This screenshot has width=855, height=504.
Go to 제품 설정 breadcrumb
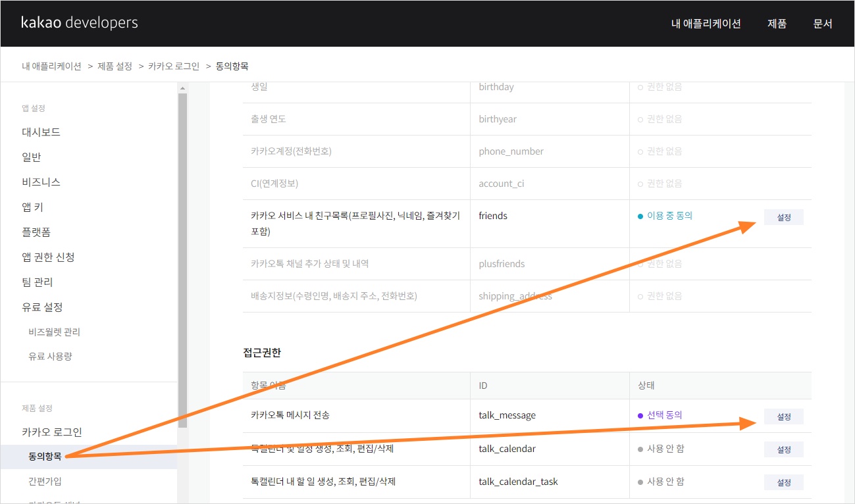(x=115, y=66)
